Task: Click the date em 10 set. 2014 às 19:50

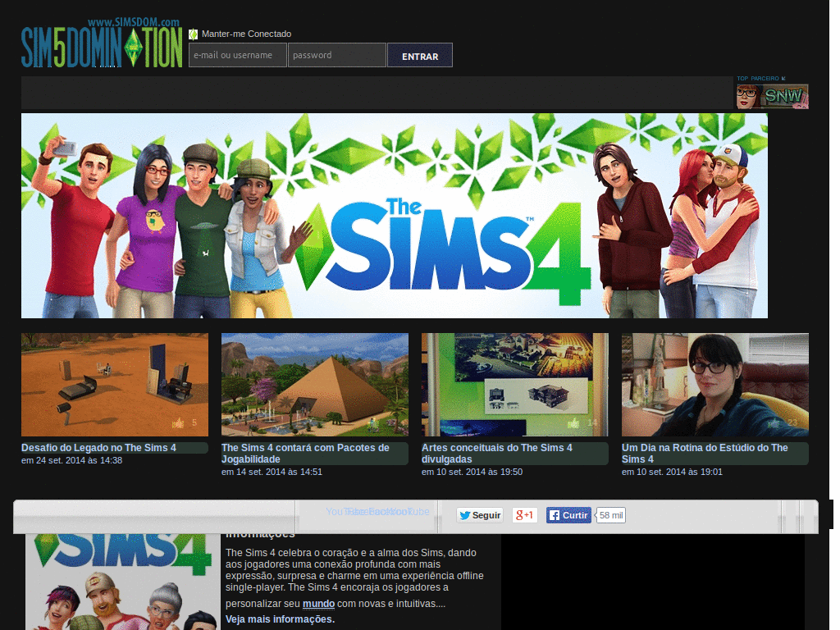Action: pyautogui.click(x=472, y=472)
